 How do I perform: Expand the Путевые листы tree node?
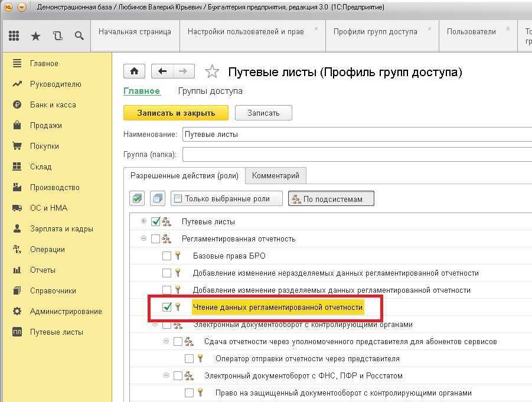[x=143, y=221]
